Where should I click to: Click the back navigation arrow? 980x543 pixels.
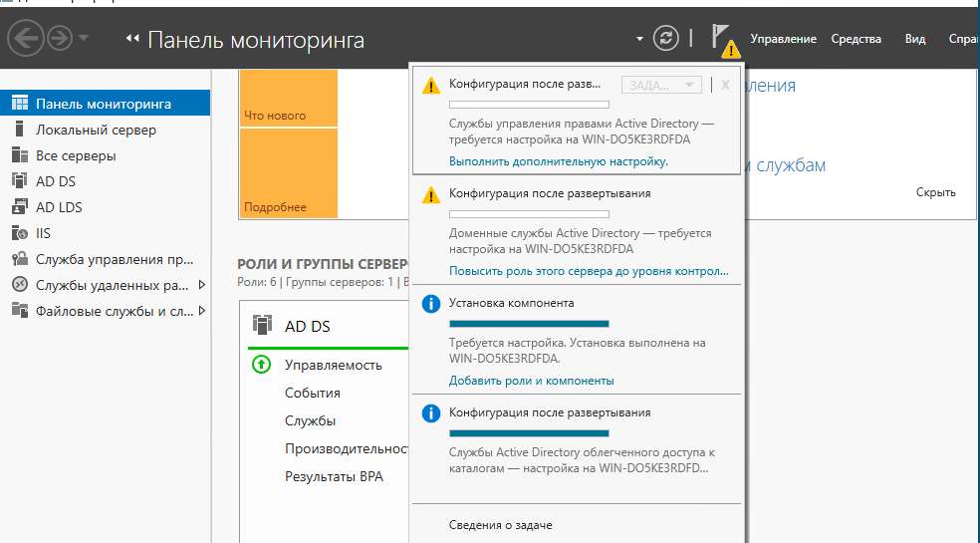[25, 38]
